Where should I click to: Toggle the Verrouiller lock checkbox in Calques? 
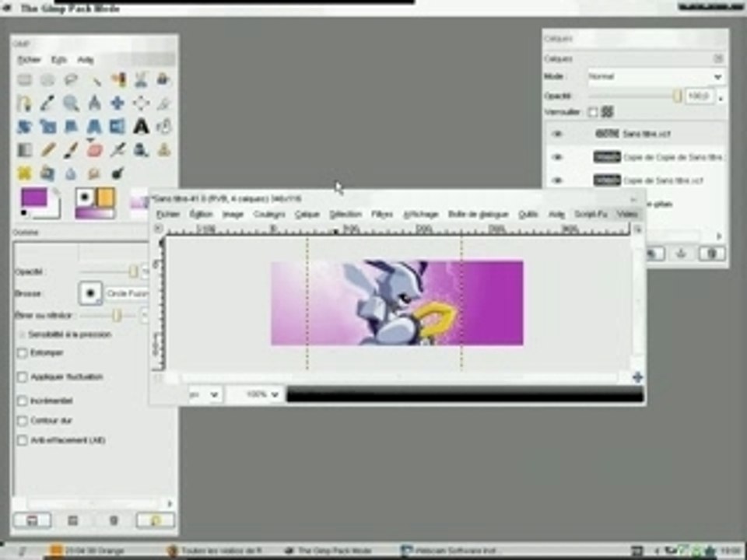click(593, 112)
